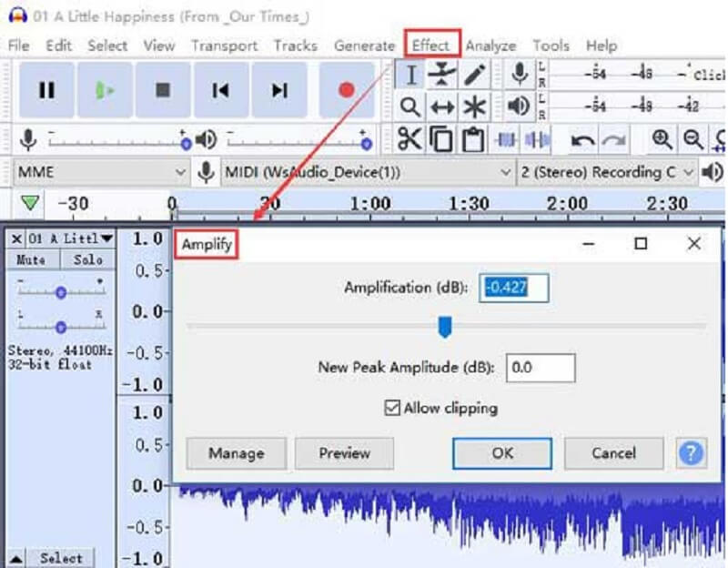Viewport: 728px width, 568px height.
Task: Expand the track name menu for 01 A Littl
Action: pos(105,238)
